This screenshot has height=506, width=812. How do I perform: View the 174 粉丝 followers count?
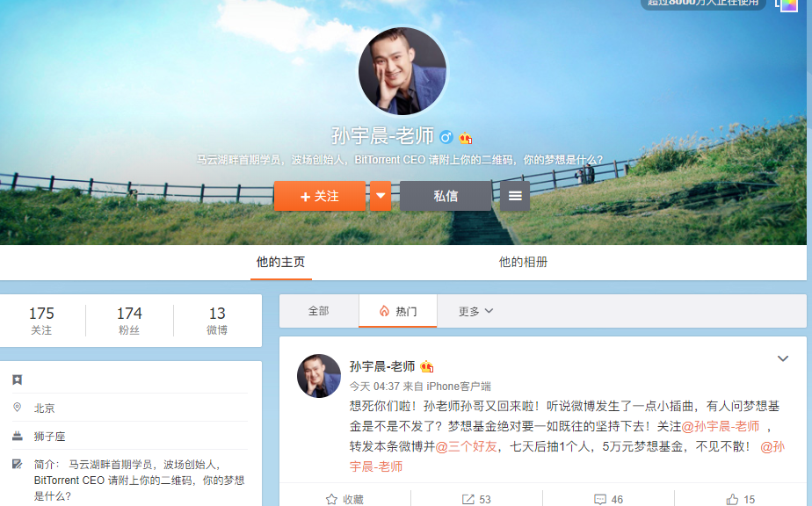coord(129,321)
